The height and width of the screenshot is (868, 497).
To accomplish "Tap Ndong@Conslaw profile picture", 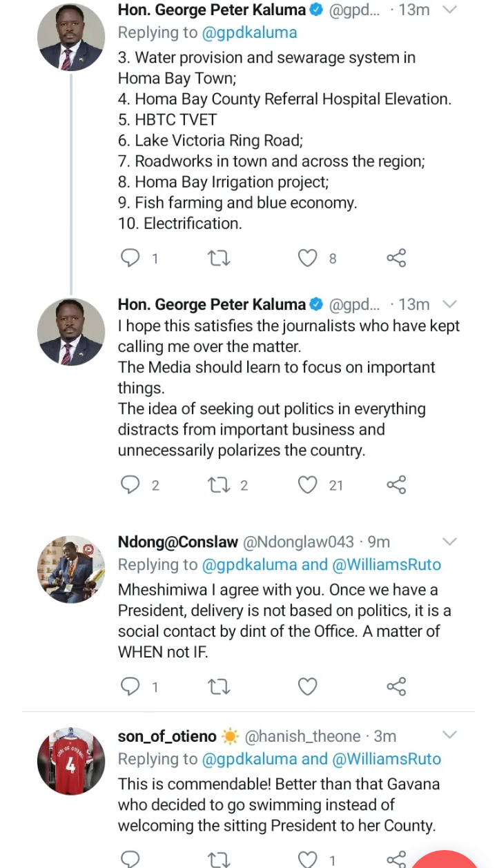I will pos(70,569).
